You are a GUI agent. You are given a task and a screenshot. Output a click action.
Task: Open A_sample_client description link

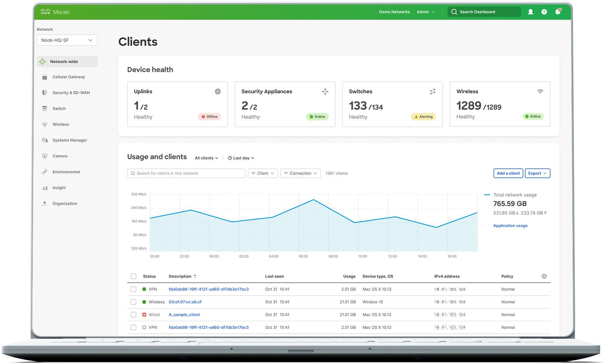(x=184, y=315)
